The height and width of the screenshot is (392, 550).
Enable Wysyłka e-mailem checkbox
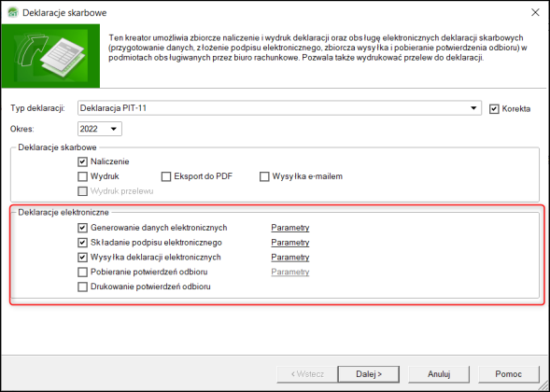tap(264, 176)
